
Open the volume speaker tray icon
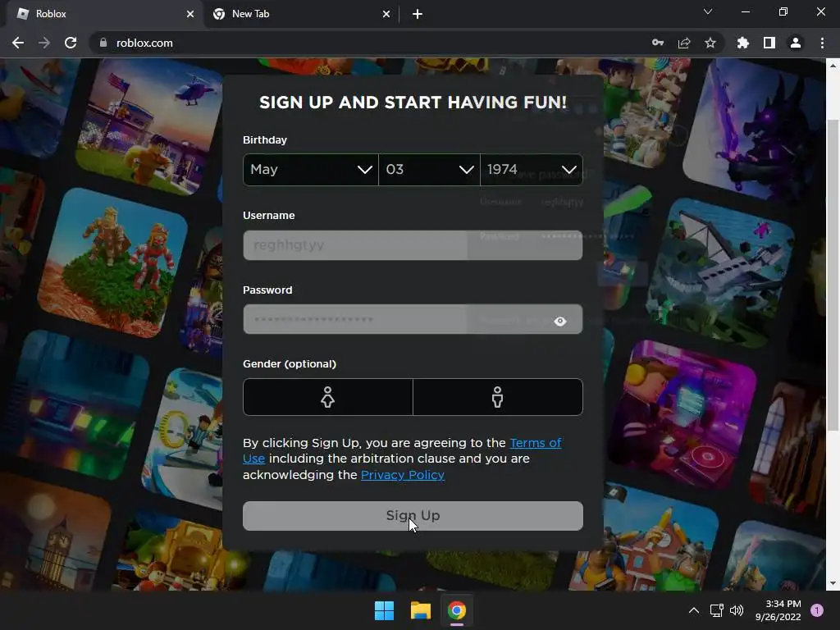[737, 610]
